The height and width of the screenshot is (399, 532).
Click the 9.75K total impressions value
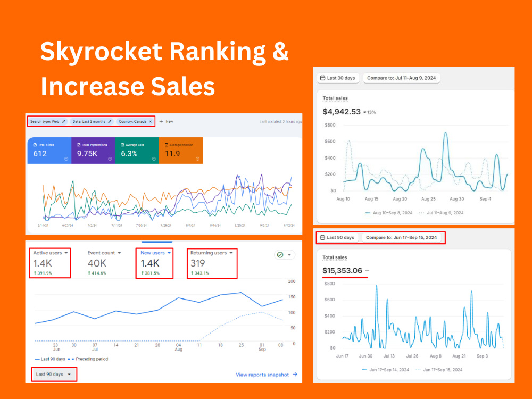coord(87,154)
